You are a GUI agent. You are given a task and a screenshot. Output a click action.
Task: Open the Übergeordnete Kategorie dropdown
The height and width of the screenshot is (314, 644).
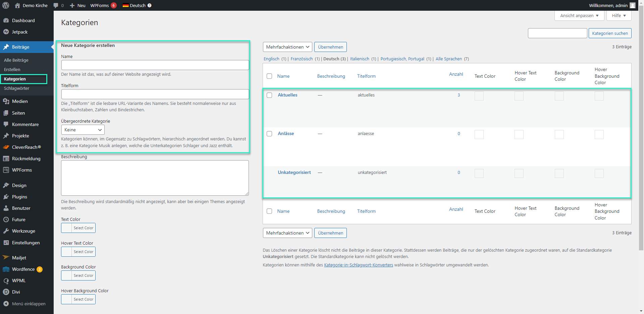pos(83,130)
